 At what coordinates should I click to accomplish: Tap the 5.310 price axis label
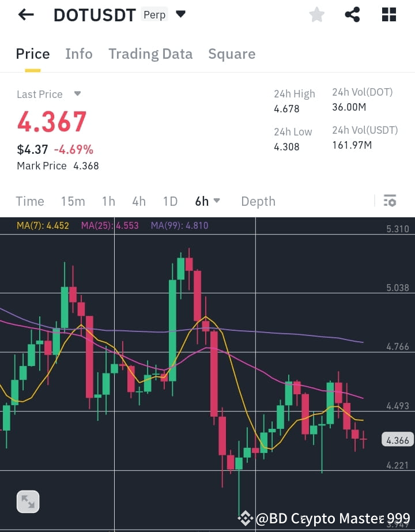click(398, 229)
